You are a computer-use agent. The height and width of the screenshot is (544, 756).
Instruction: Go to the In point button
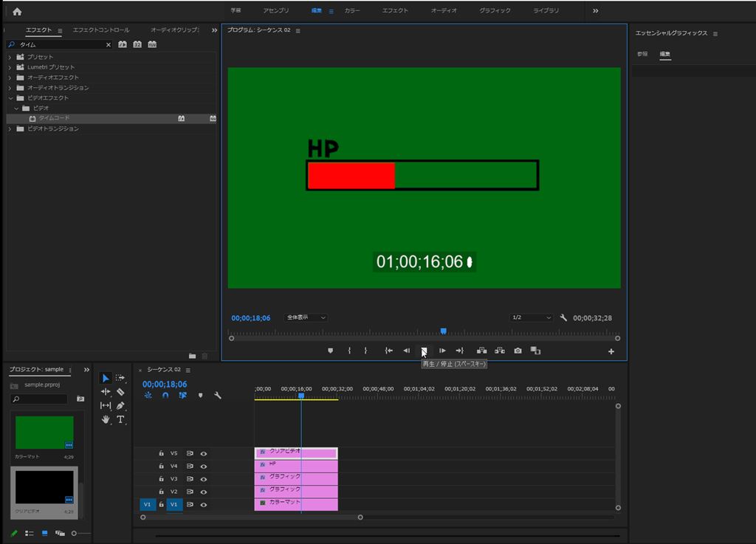click(388, 351)
